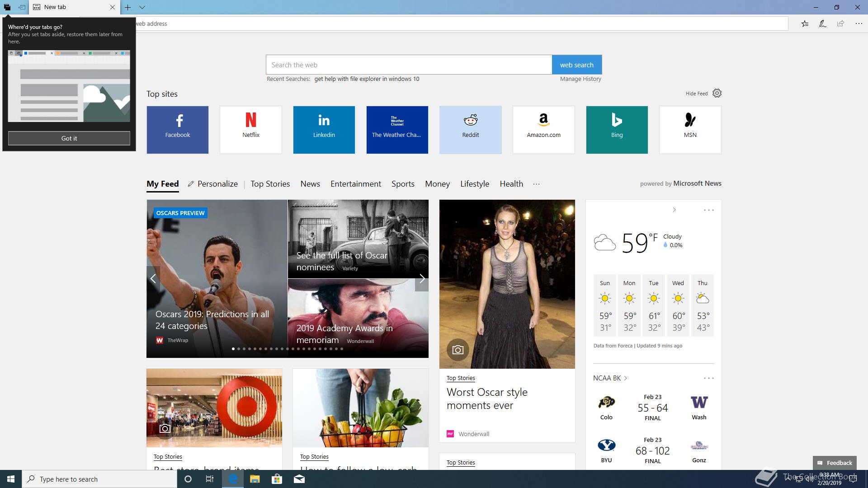
Task: Click carousel next arrow
Action: 422,279
